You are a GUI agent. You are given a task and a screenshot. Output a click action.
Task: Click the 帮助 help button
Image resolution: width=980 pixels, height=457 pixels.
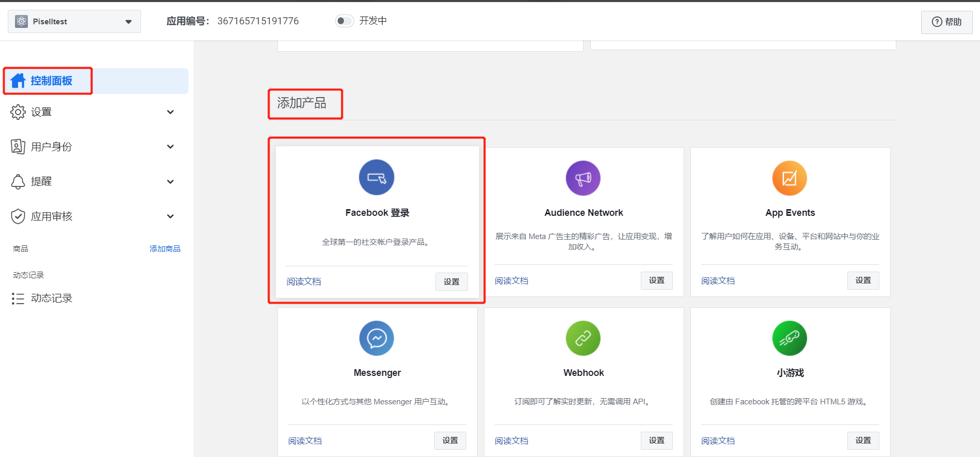pos(946,22)
